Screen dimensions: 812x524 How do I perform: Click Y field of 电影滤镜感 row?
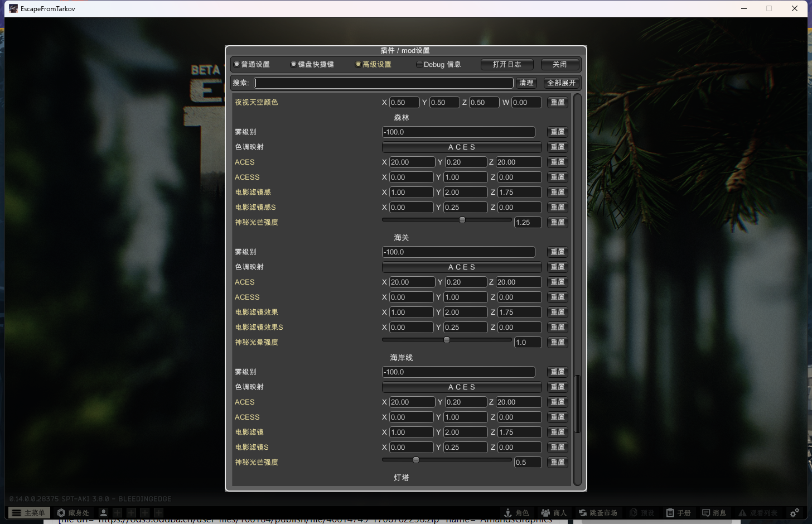click(465, 192)
